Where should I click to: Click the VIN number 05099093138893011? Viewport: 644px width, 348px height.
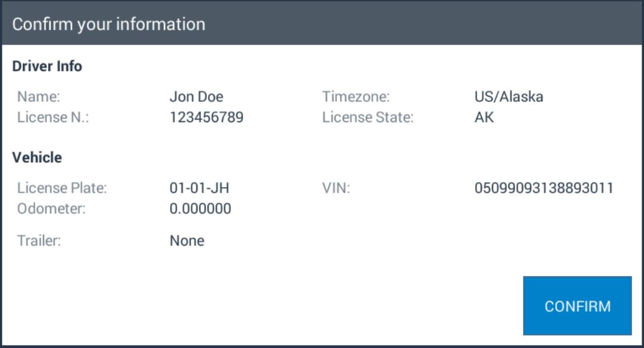[544, 188]
